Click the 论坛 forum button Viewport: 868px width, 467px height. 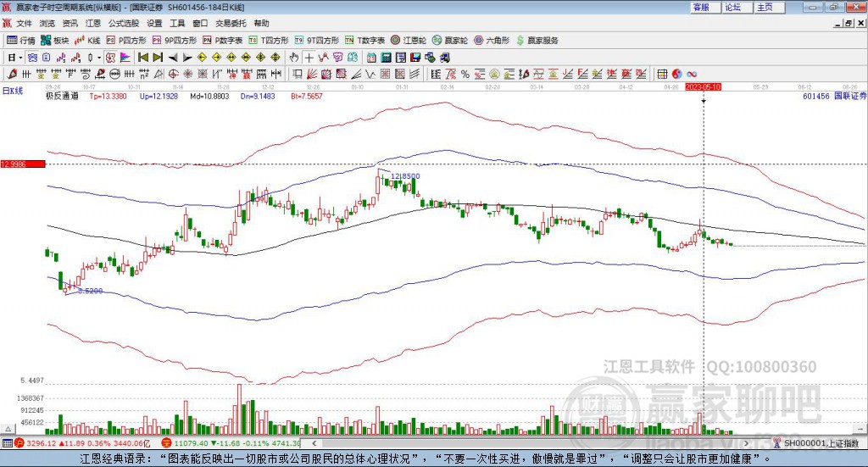[737, 7]
